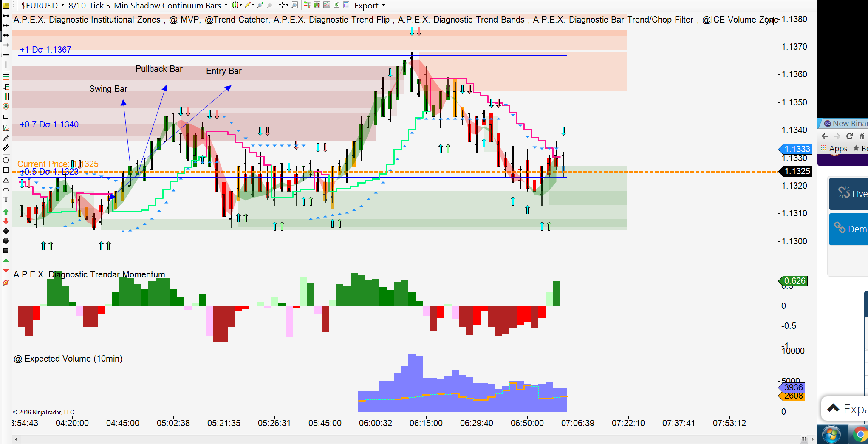Select the arc drawing tool
868x444 pixels.
coord(6,189)
